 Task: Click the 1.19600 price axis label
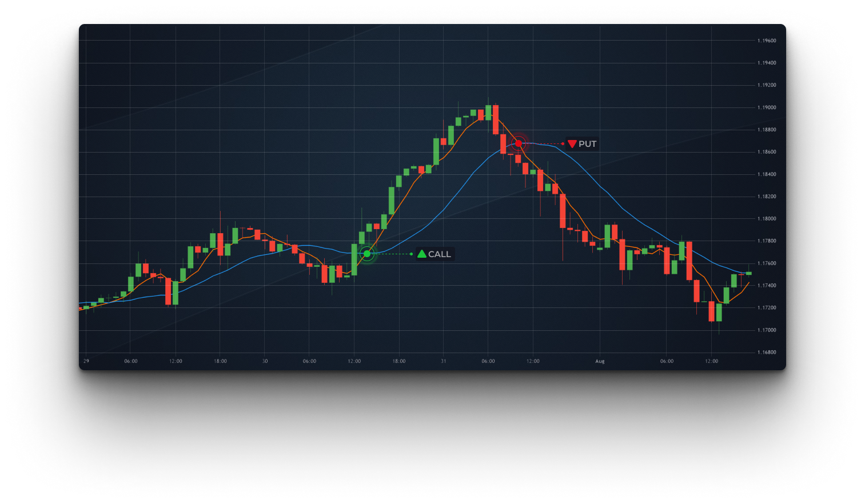767,41
